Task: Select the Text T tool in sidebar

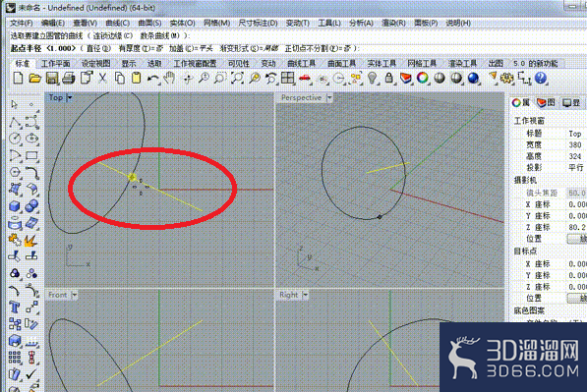Action: click(x=15, y=308)
